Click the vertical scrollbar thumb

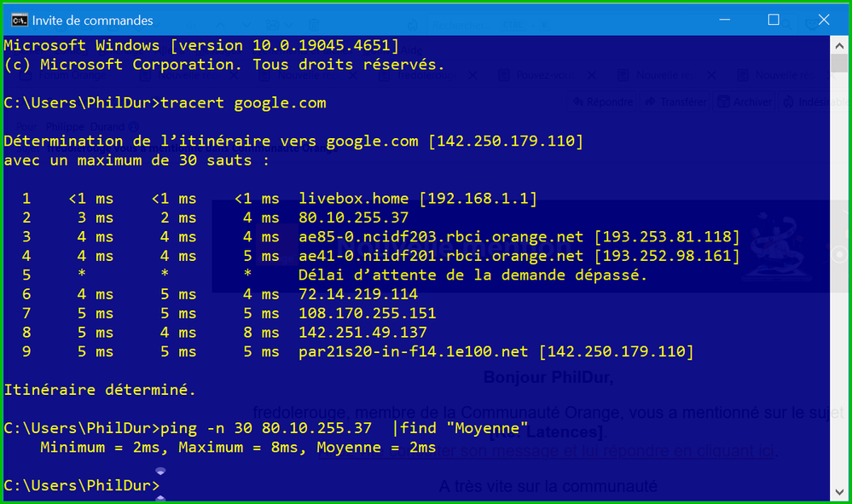(839, 66)
